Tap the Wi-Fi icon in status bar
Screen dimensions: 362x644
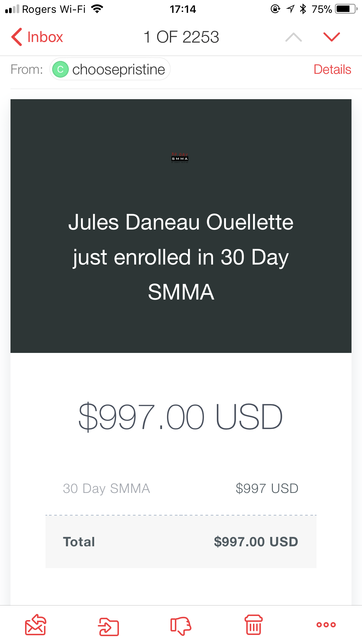[97, 9]
